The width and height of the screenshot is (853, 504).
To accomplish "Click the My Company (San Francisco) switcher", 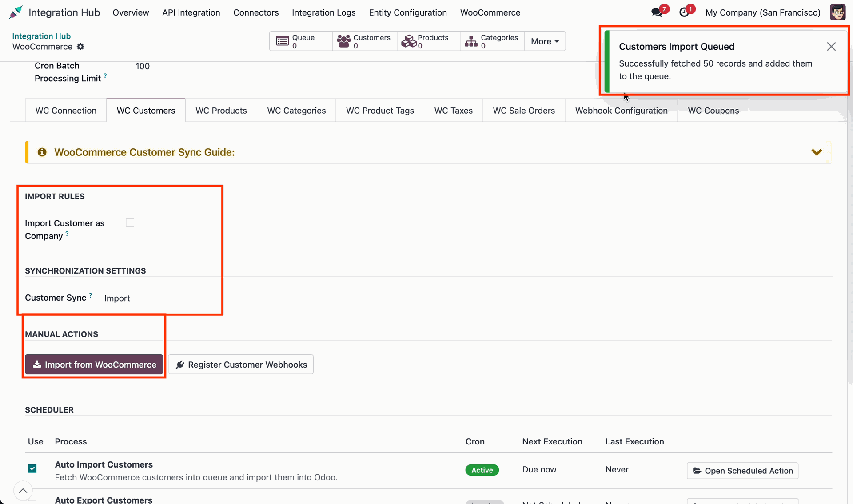I will point(763,12).
